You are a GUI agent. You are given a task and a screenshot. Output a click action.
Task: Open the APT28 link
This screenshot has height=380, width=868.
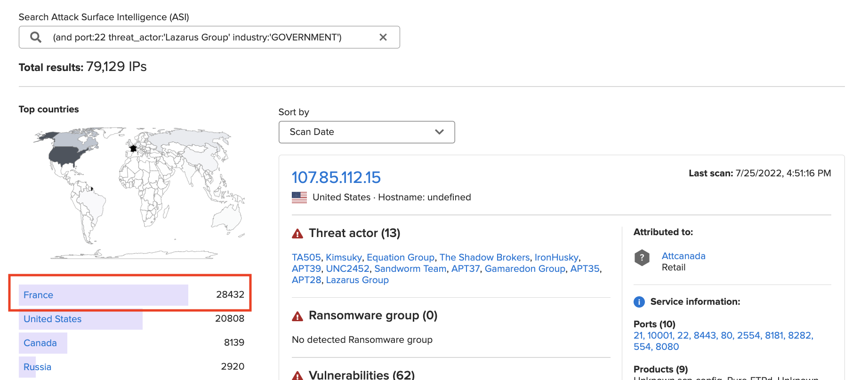306,280
